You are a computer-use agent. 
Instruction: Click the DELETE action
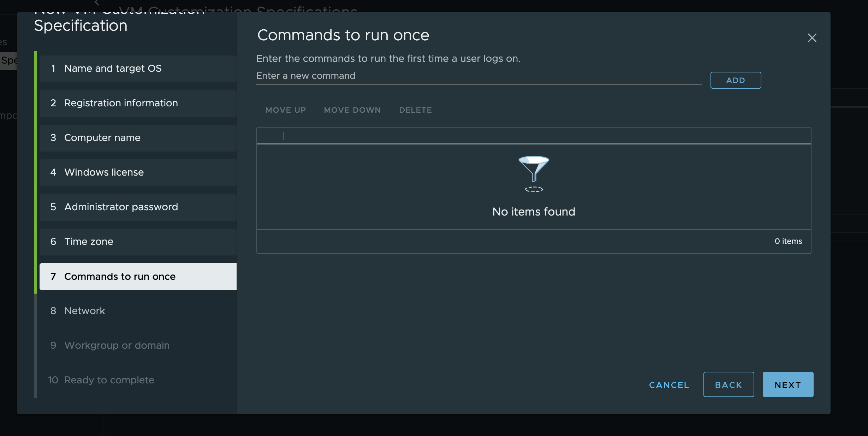pos(415,110)
